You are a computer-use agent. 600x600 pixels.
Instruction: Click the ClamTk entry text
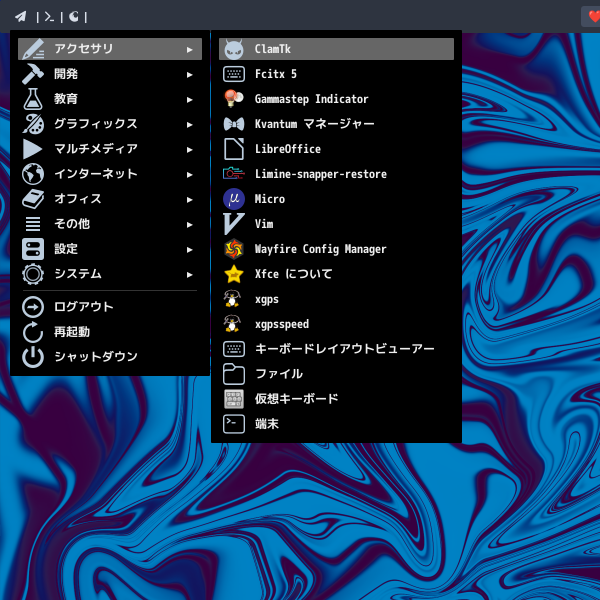point(273,49)
